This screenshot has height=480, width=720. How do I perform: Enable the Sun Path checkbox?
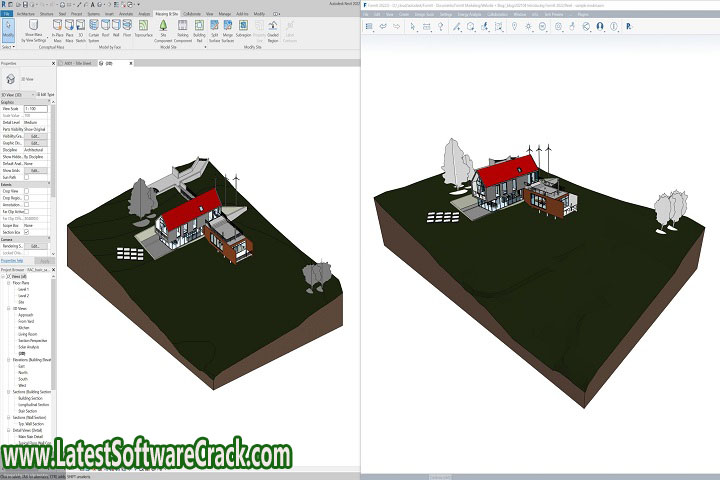coord(27,176)
